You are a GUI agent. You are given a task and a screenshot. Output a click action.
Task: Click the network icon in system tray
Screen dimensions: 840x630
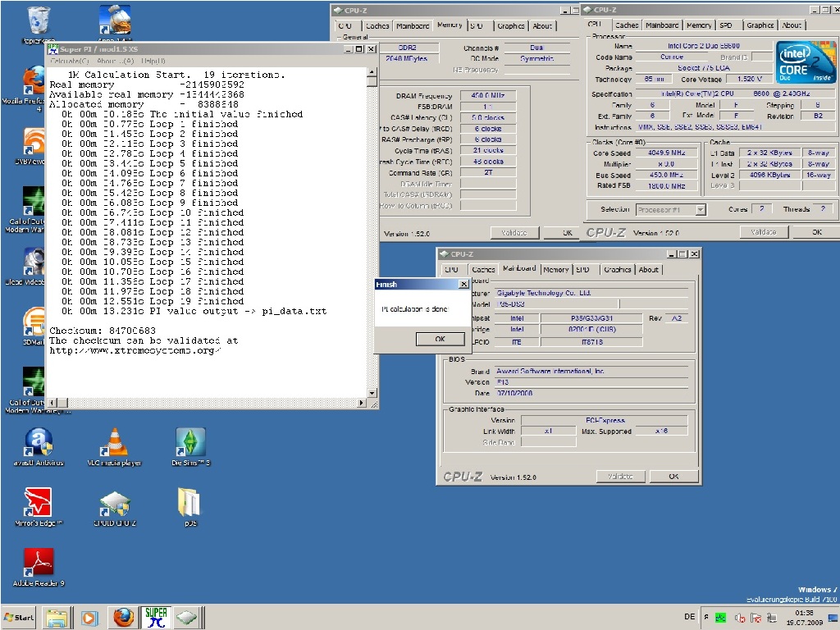(x=772, y=619)
